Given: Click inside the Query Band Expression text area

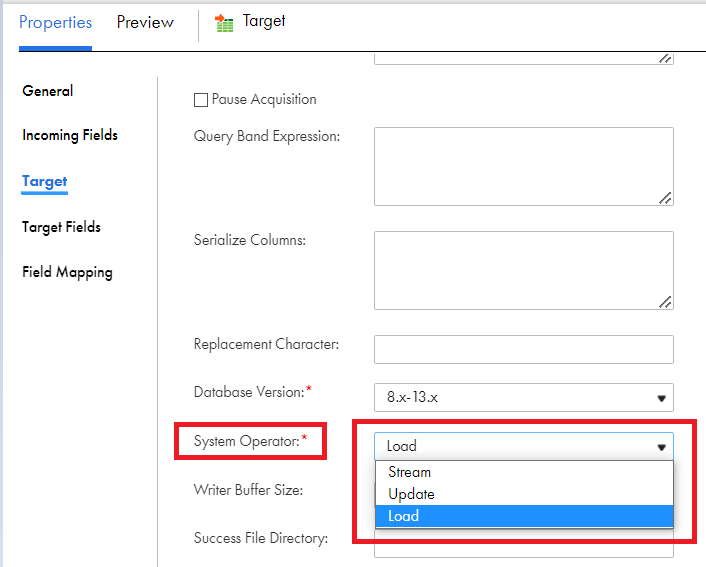Looking at the screenshot, I should [x=524, y=167].
